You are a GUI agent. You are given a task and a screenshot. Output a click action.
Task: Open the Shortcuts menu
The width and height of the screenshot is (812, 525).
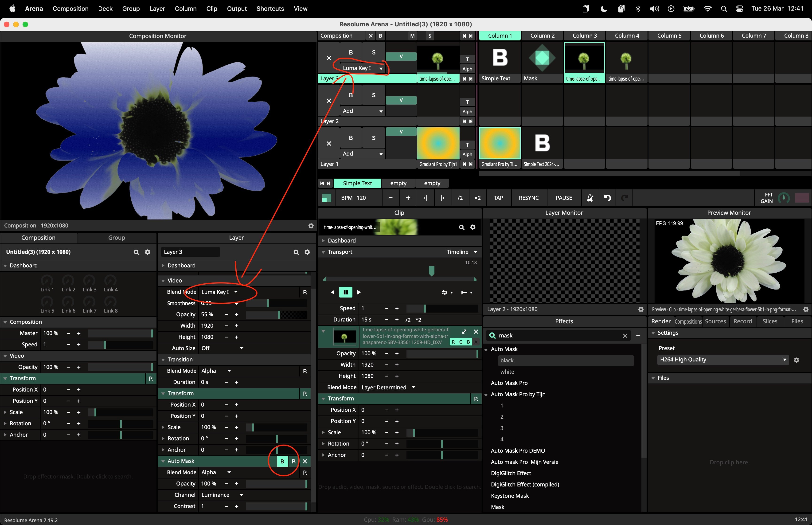(270, 8)
